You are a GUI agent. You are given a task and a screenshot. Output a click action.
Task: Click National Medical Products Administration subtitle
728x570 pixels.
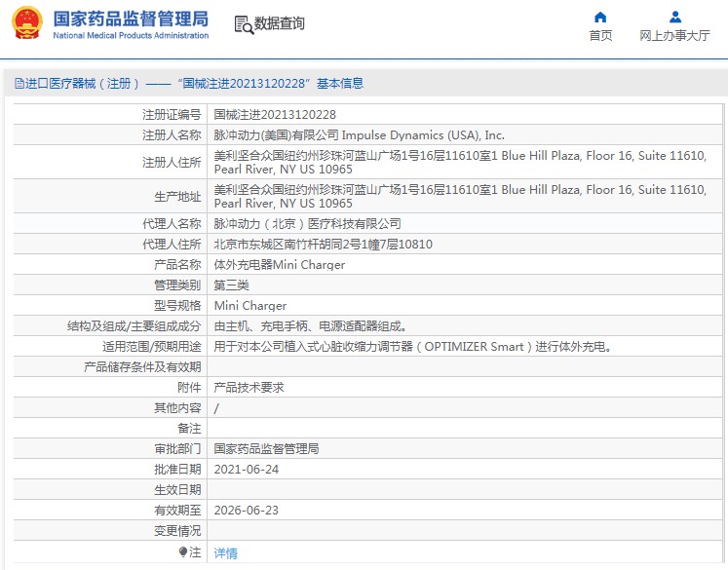[131, 35]
